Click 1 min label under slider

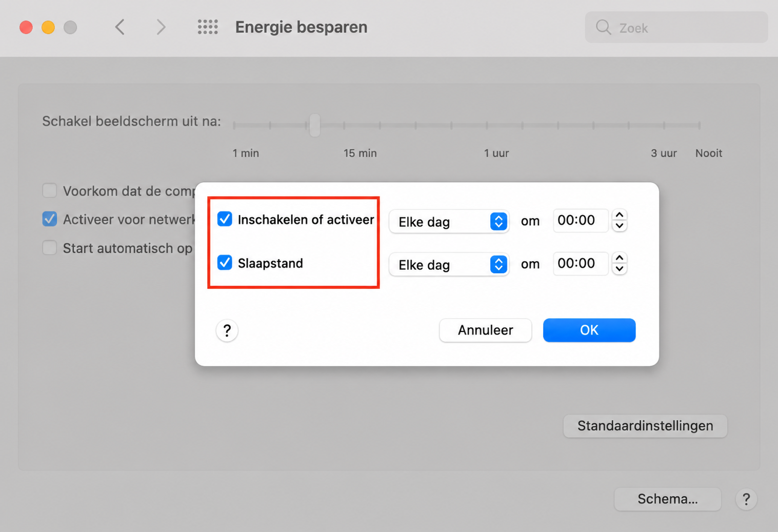click(246, 153)
